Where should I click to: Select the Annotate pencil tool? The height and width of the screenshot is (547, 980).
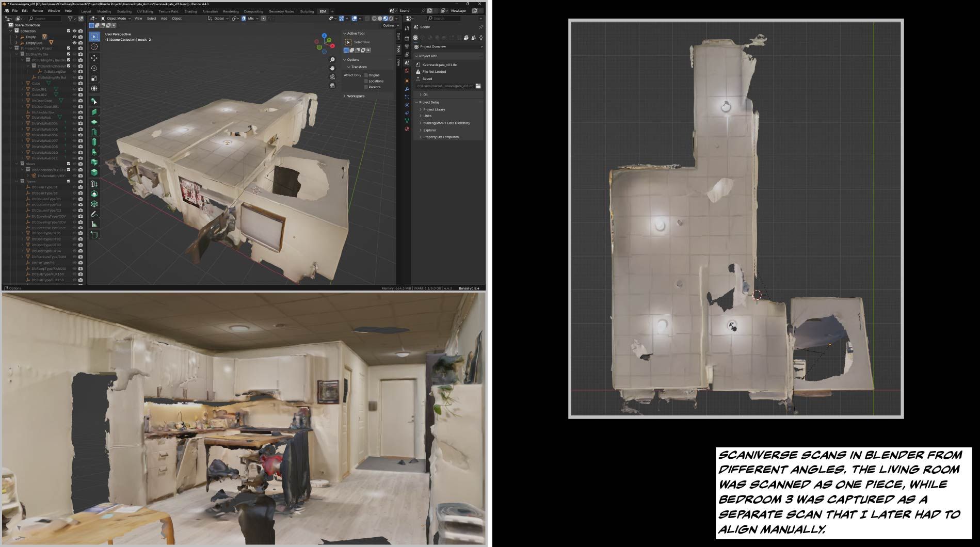[x=94, y=214]
